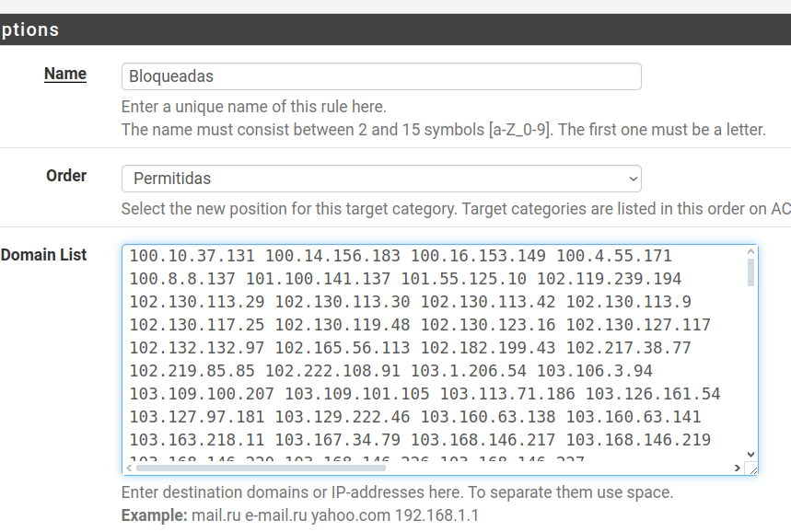This screenshot has height=532, width=791.
Task: Click the Domain List scroll-up arrow
Action: 750,252
